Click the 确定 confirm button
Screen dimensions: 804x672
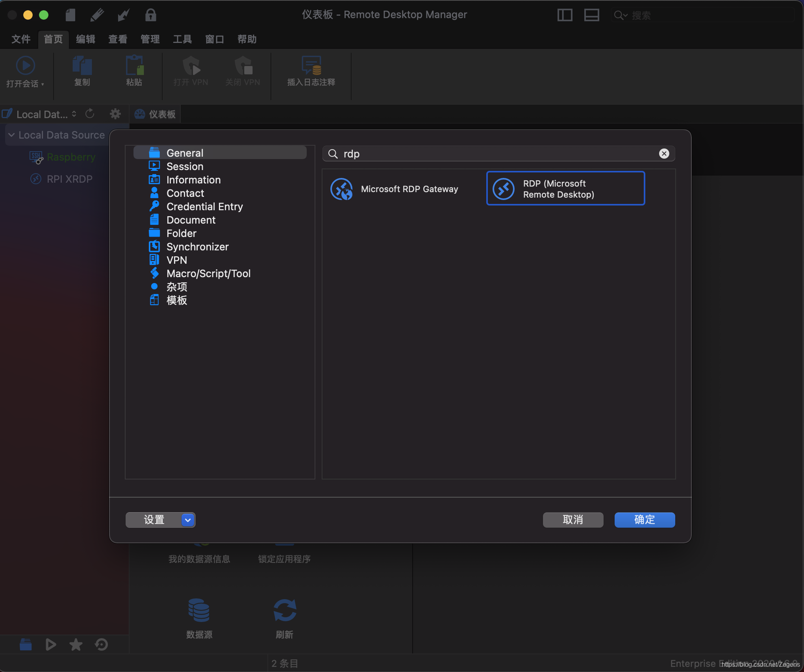645,520
